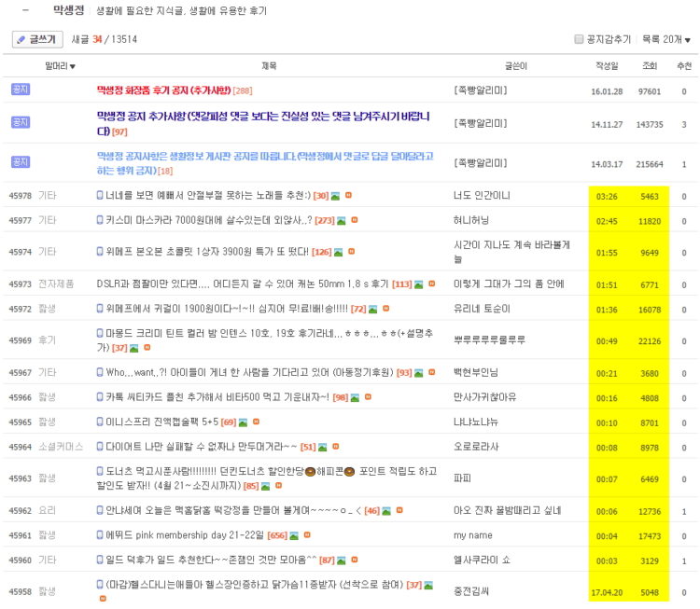The width and height of the screenshot is (700, 609).
Task: Click the image icon of post 45977
Action: (341, 220)
